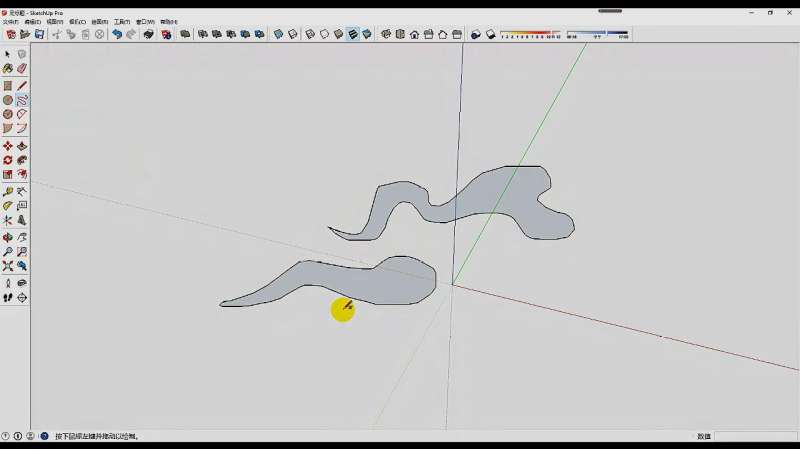Expand the Window menu (窗口)
This screenshot has width=800, height=449.
tap(145, 21)
